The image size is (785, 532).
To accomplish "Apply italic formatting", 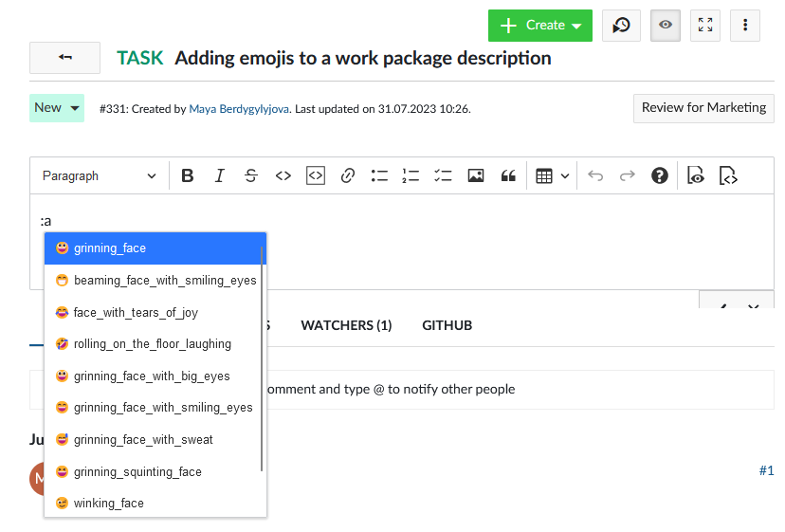I will pos(219,175).
